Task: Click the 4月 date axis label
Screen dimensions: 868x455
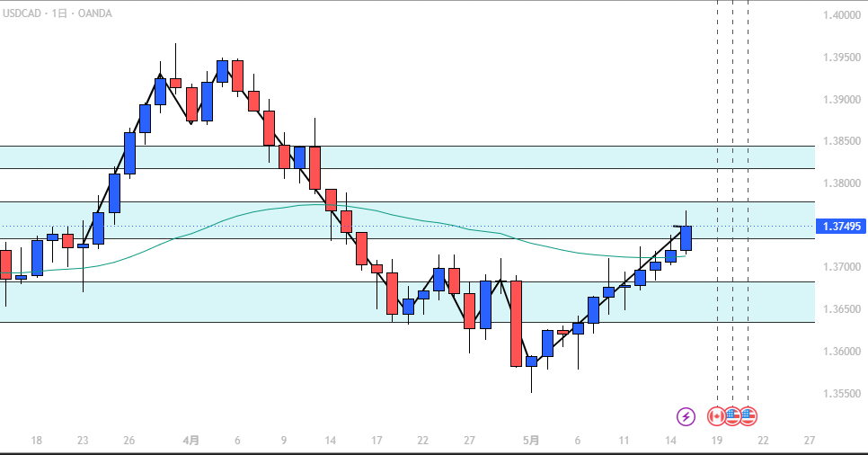Action: point(191,441)
